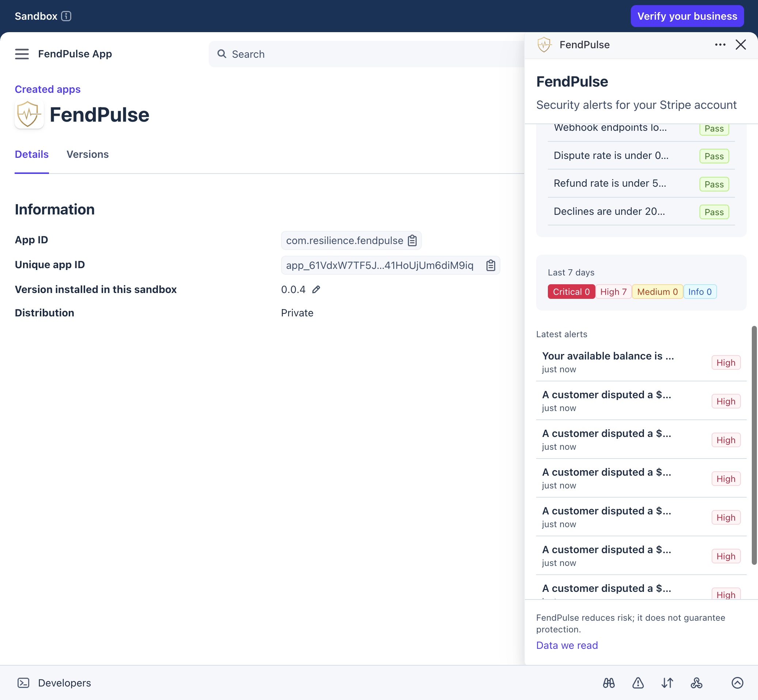Click the large FendPulse app icon

(29, 114)
